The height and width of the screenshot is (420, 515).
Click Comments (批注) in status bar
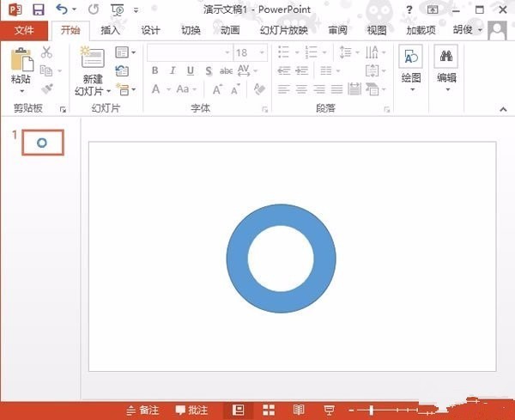point(191,411)
